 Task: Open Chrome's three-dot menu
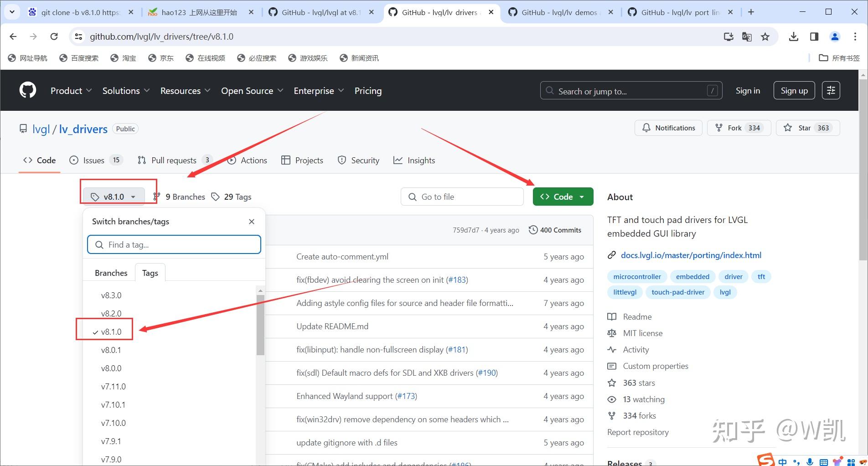[855, 36]
